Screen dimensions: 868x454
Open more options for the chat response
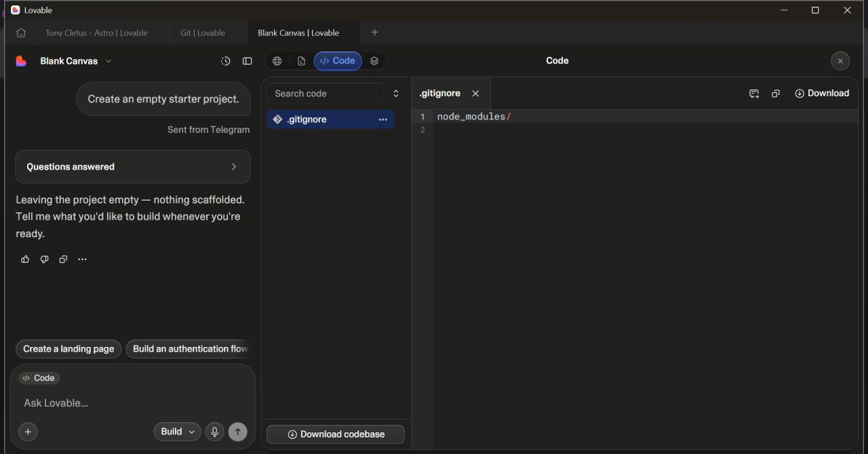82,260
